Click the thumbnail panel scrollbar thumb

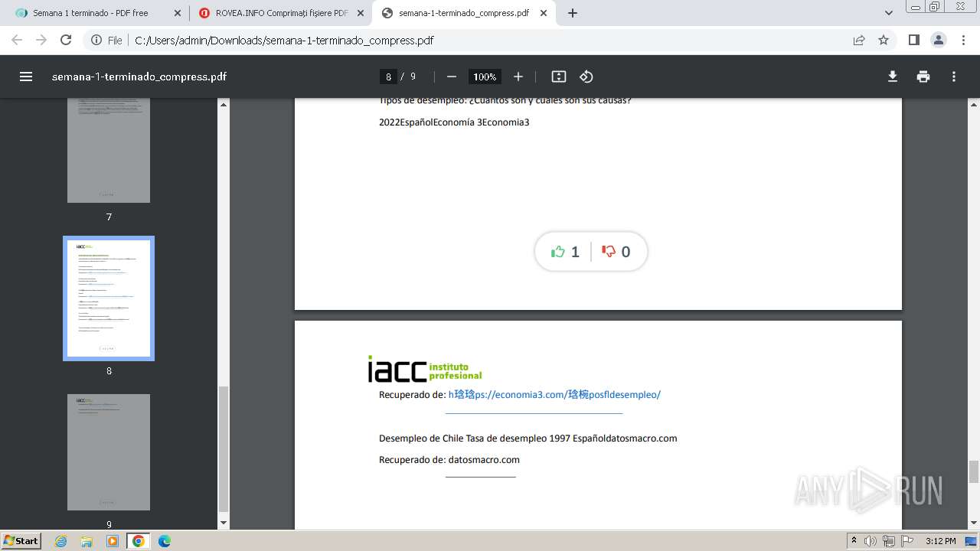224,448
